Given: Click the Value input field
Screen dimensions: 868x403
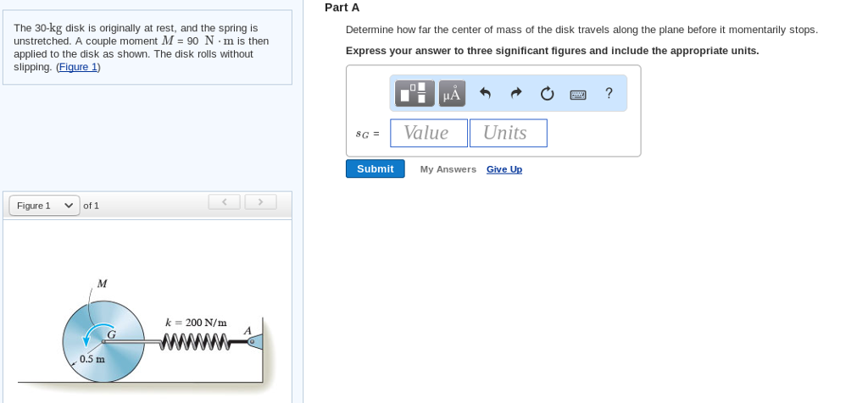Looking at the screenshot, I should coord(428,133).
